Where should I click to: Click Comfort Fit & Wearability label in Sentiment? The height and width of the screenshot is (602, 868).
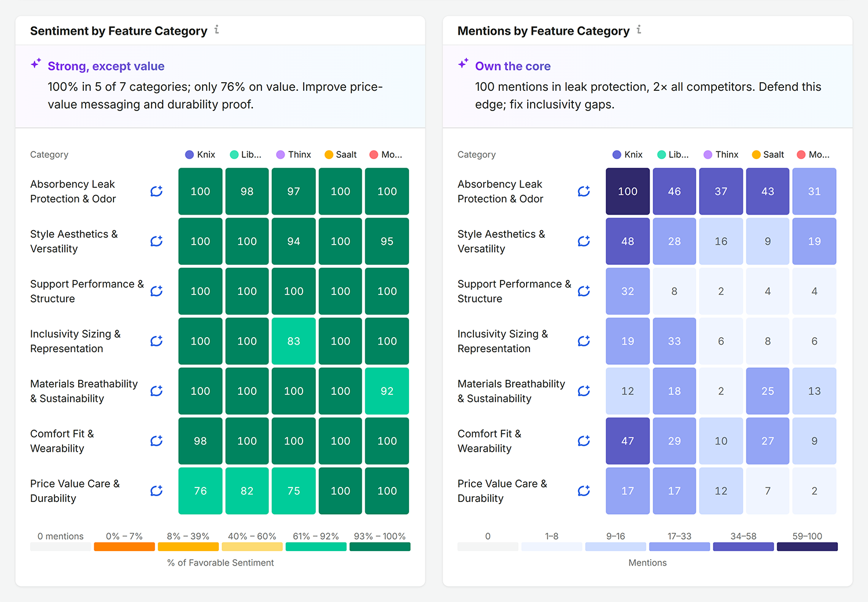pyautogui.click(x=62, y=441)
